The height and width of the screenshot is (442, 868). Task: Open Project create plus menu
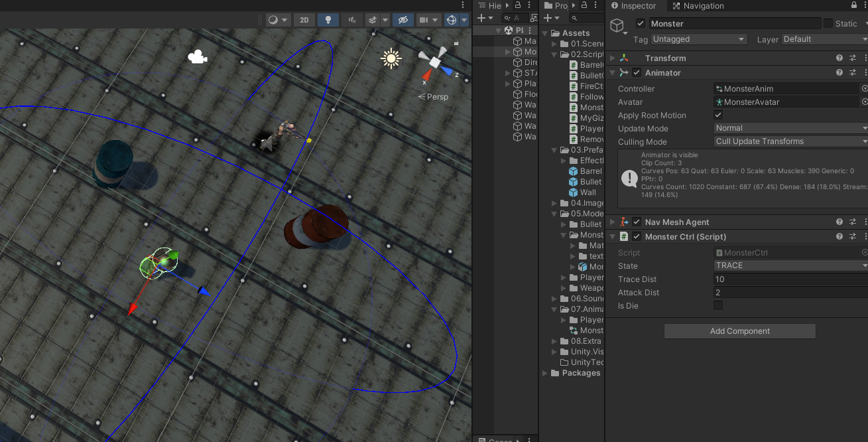(552, 19)
